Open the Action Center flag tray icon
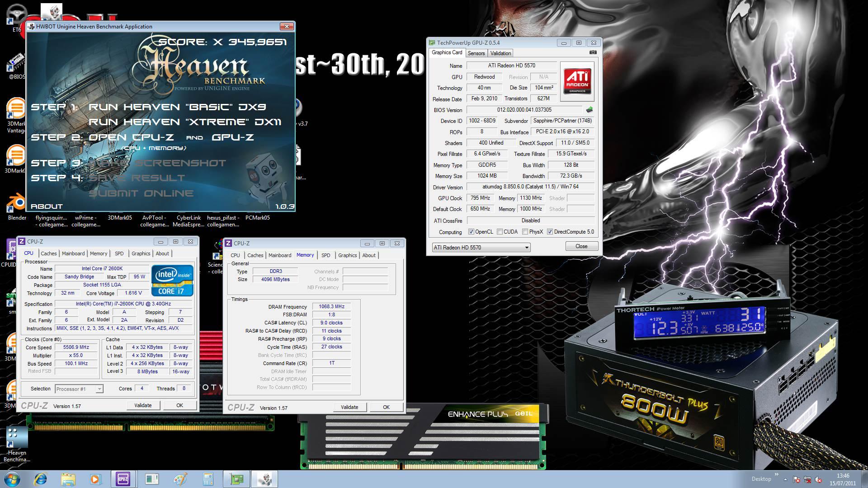Viewport: 868px width, 488px height. tap(797, 479)
